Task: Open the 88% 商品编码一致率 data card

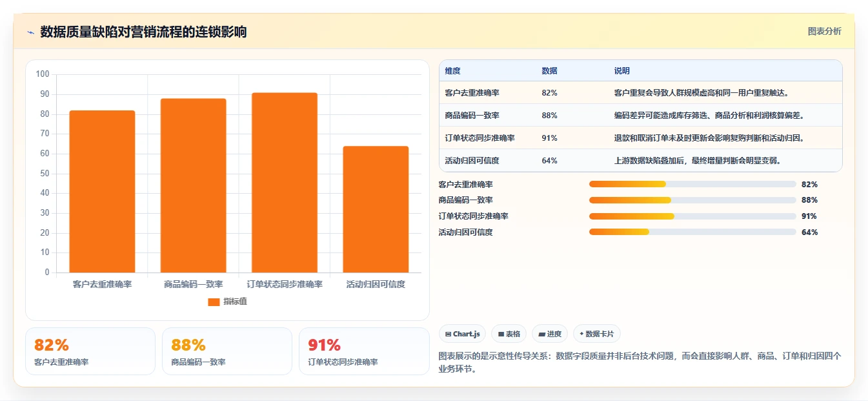Action: [x=227, y=351]
